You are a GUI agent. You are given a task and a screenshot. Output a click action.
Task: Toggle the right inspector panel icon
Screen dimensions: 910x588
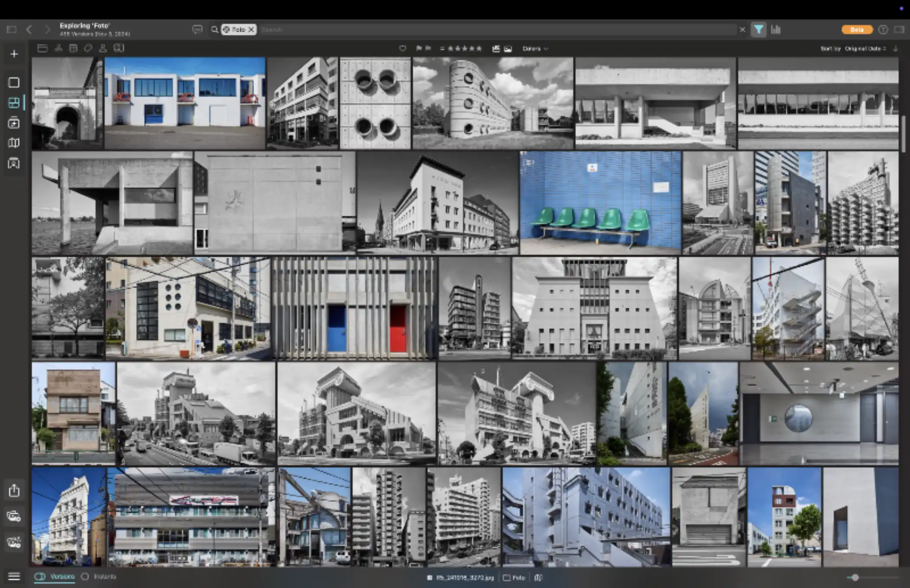pyautogui.click(x=899, y=29)
